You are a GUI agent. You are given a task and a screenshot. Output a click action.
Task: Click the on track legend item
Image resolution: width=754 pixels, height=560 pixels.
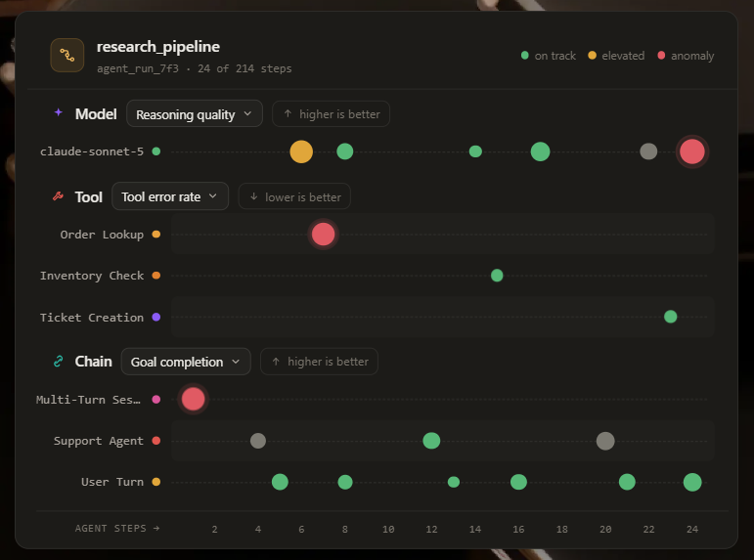[549, 56]
